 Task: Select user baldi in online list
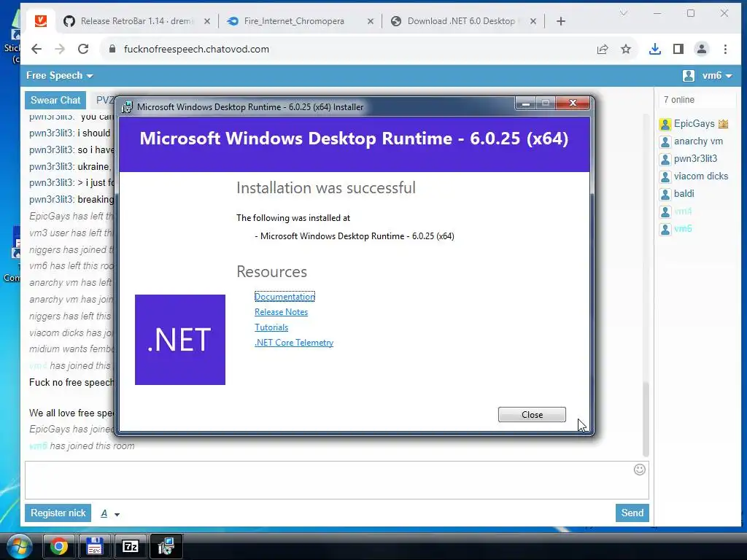click(684, 193)
